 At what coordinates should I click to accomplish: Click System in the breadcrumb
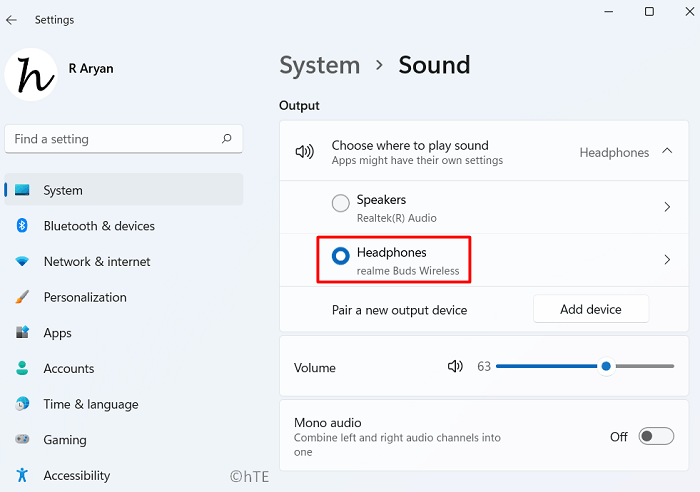(320, 65)
